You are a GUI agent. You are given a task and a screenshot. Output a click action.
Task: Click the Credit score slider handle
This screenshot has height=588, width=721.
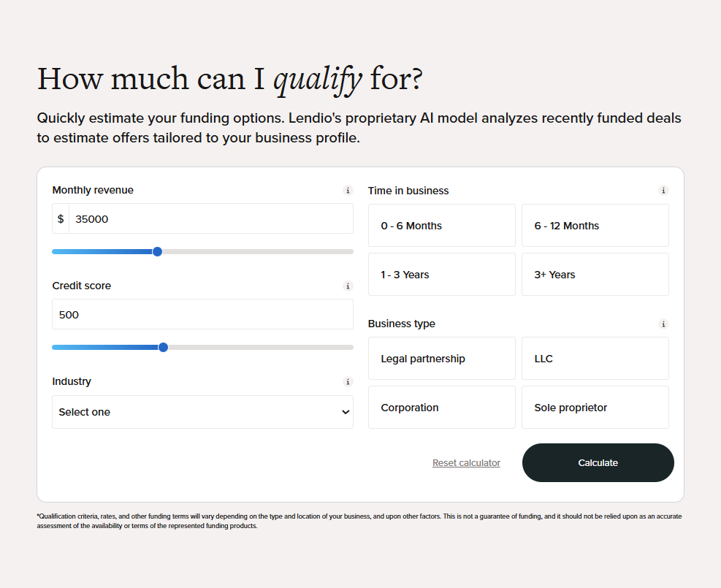tap(163, 347)
